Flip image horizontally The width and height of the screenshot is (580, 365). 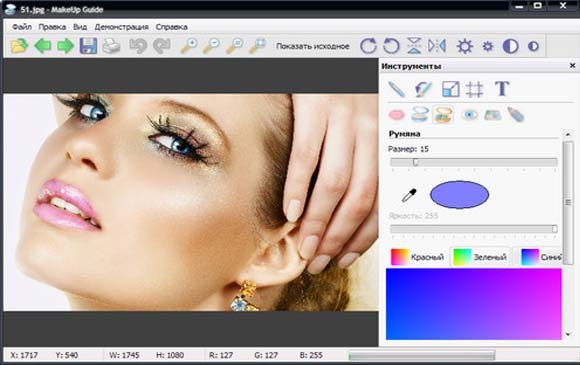pos(437,46)
